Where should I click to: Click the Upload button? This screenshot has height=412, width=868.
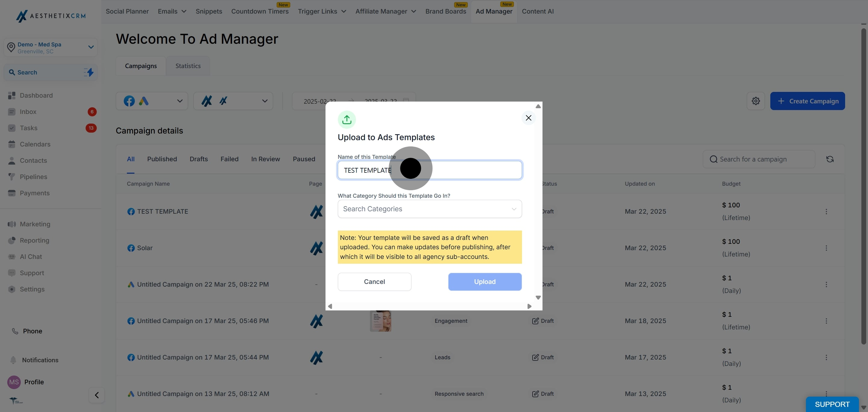(x=485, y=281)
